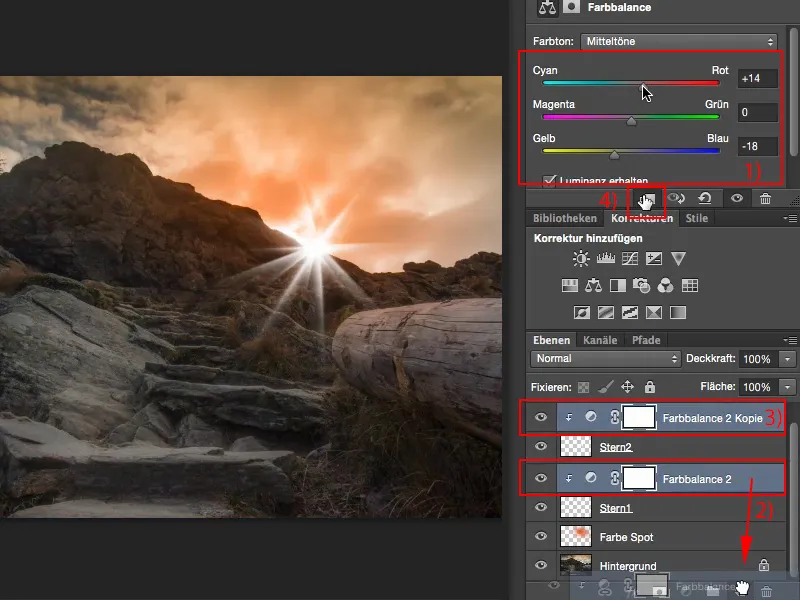Add a Threshold adjustment

[x=630, y=312]
